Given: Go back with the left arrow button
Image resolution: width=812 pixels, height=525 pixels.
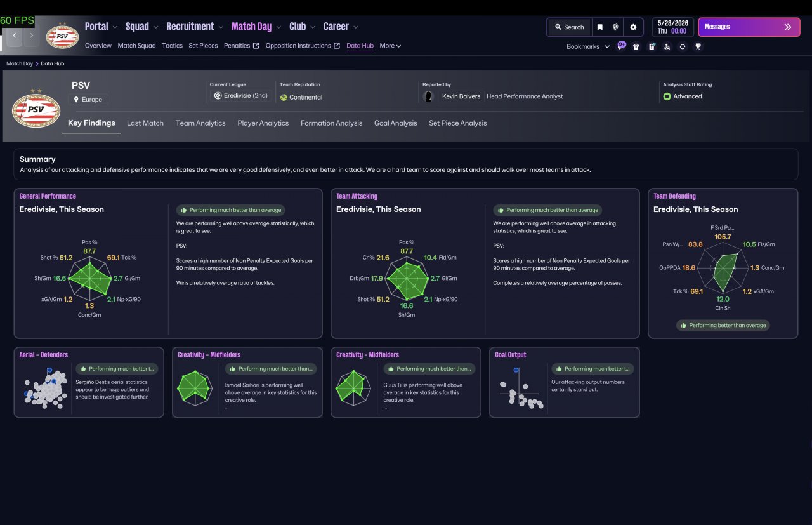Looking at the screenshot, I should (x=15, y=36).
